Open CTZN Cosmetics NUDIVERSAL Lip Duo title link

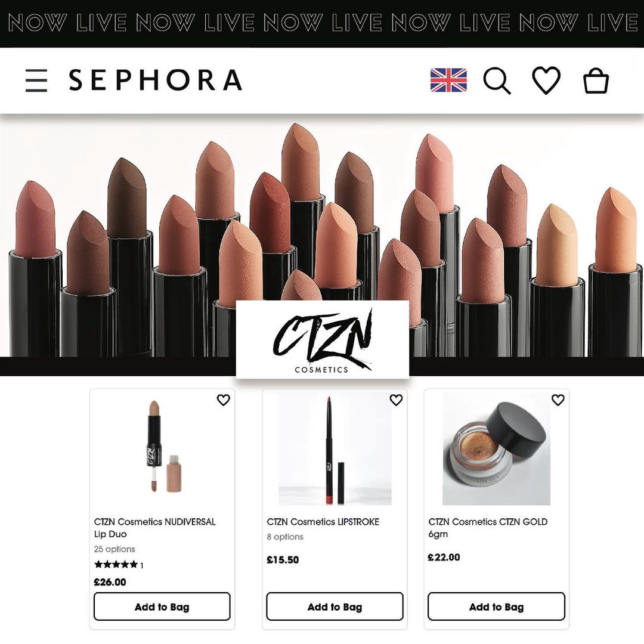point(155,528)
